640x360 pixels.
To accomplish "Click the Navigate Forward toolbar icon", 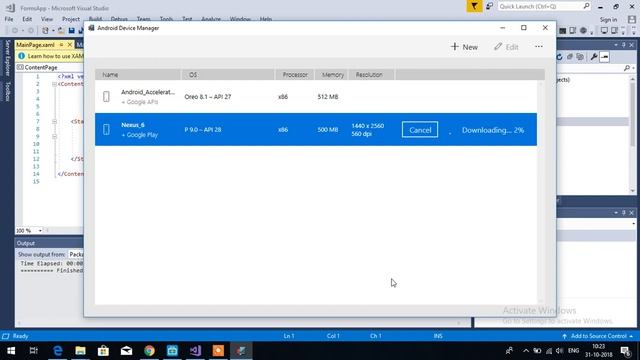I will click(31, 31).
